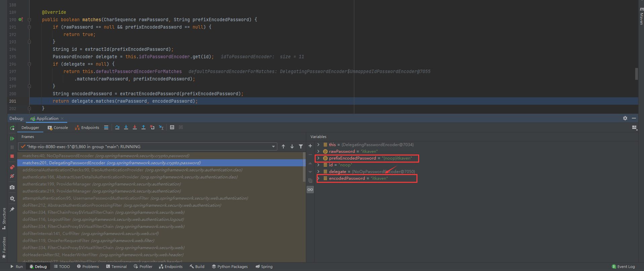The width and height of the screenshot is (644, 271).
Task: Click the Step Out icon
Action: (x=144, y=128)
